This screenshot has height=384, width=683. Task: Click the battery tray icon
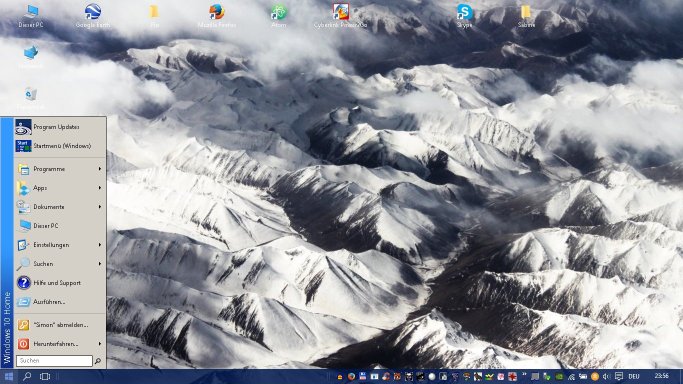(583, 377)
